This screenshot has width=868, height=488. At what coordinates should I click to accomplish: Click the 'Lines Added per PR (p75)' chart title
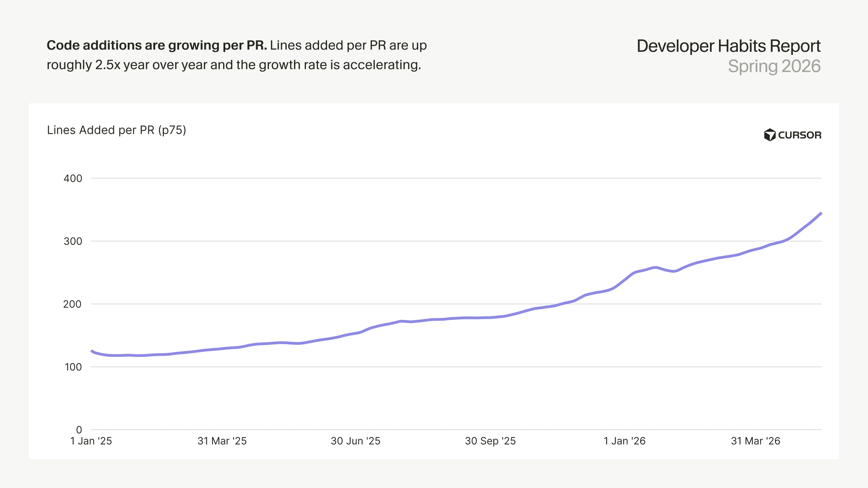tap(116, 130)
